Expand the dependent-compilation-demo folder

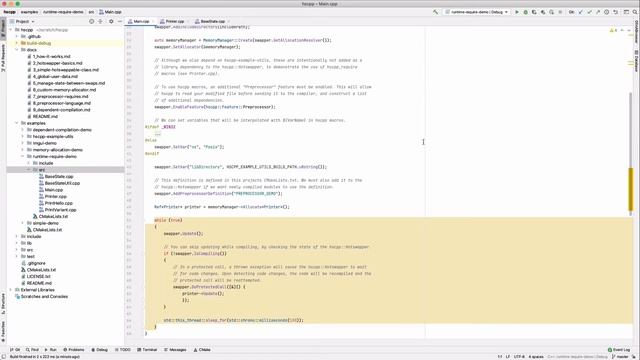point(23,130)
